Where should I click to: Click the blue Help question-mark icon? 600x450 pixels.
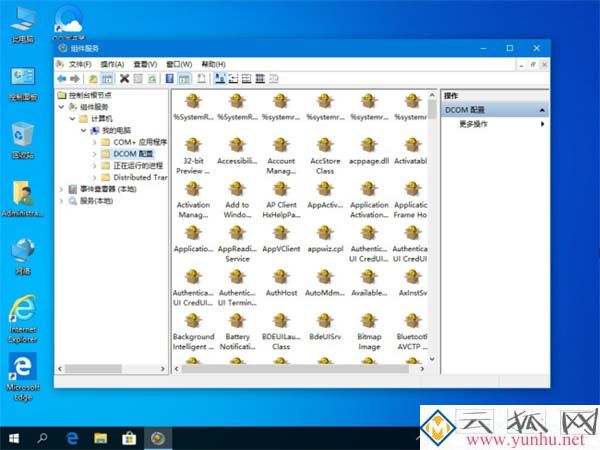tap(170, 79)
